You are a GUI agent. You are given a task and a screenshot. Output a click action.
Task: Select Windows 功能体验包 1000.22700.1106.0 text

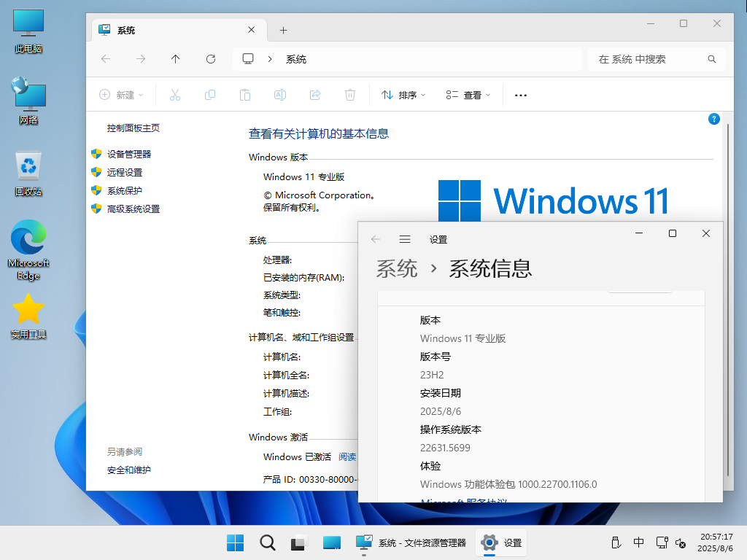(508, 484)
